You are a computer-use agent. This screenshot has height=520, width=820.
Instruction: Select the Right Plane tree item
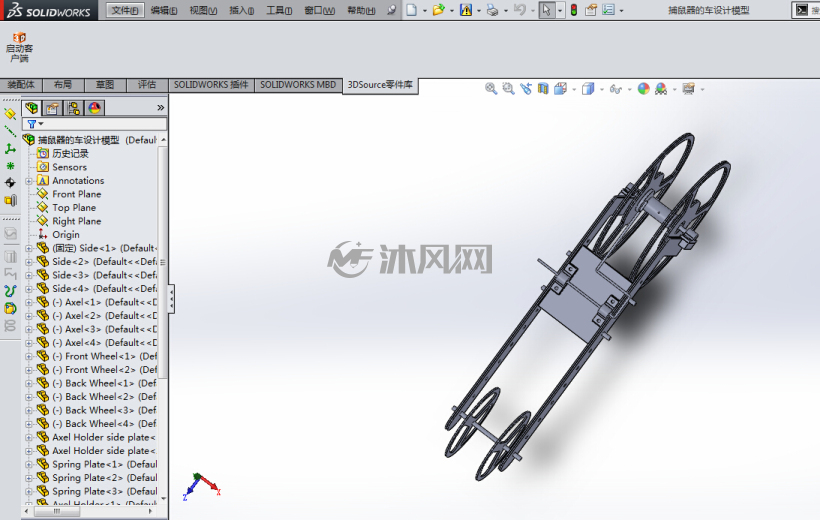[76, 221]
